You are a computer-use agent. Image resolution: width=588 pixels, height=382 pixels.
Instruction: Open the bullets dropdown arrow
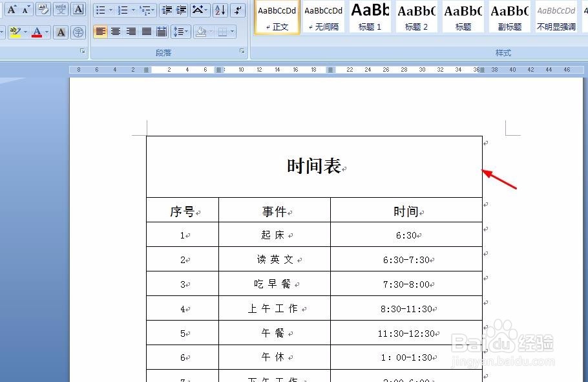pyautogui.click(x=110, y=10)
